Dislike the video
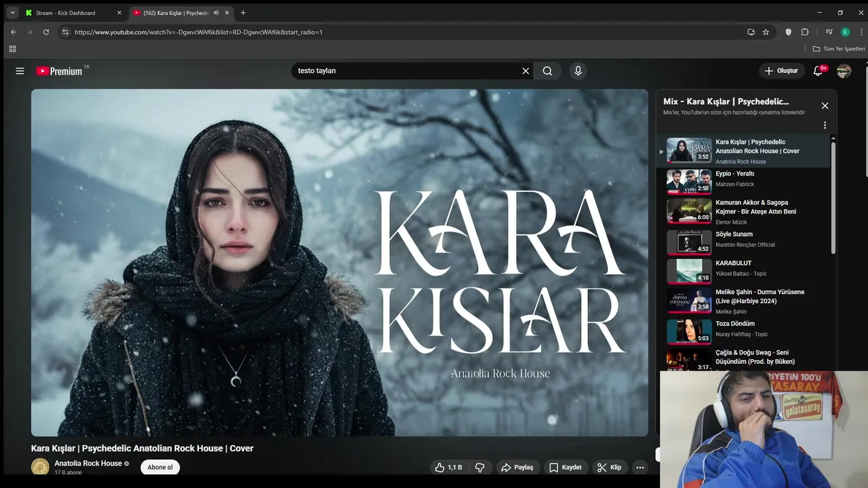This screenshot has height=488, width=868. (480, 468)
